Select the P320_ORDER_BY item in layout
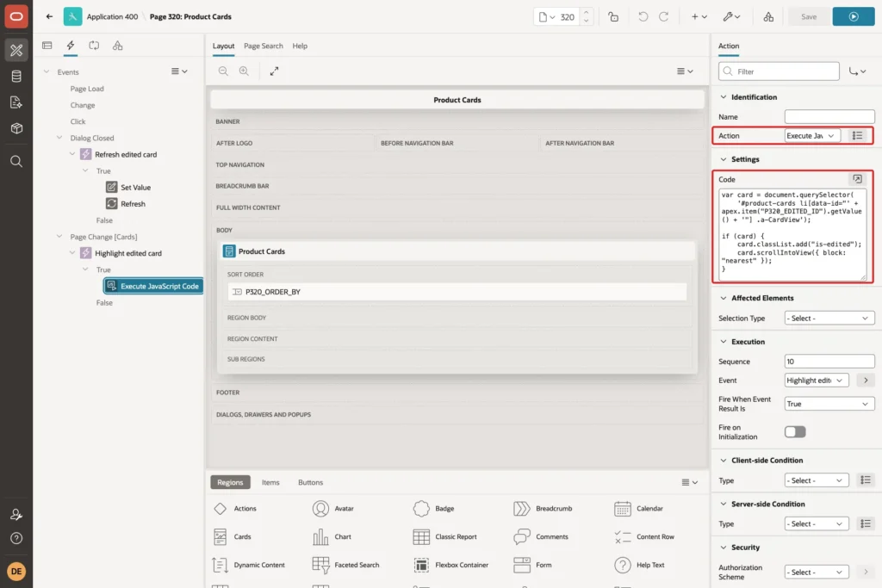 (457, 292)
